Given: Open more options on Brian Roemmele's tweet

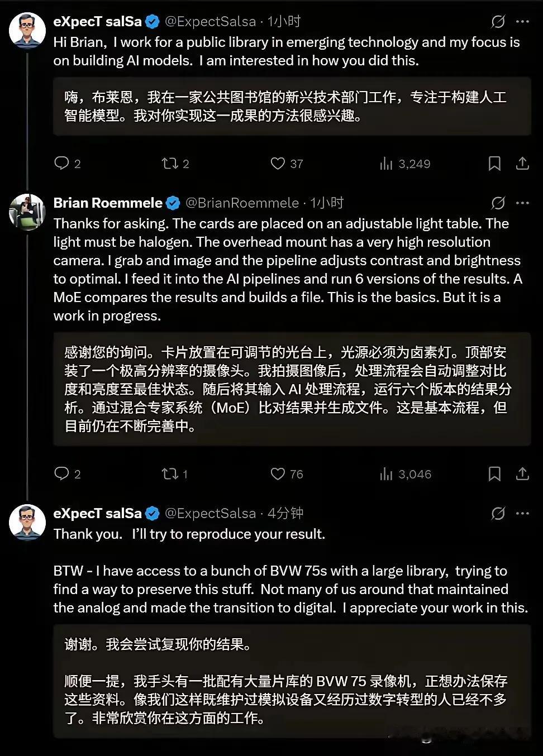Looking at the screenshot, I should click(522, 203).
